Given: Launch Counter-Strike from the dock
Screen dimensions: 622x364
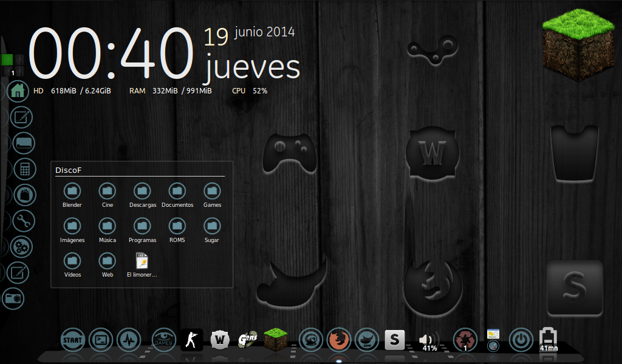Looking at the screenshot, I should (x=192, y=340).
